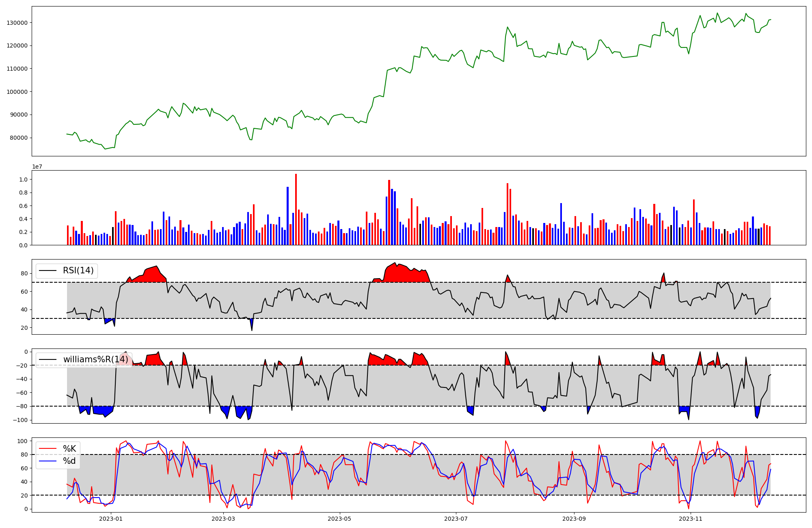Image resolution: width=812 pixels, height=528 pixels.
Task: Click the 80000 price axis label
Action: click(19, 138)
